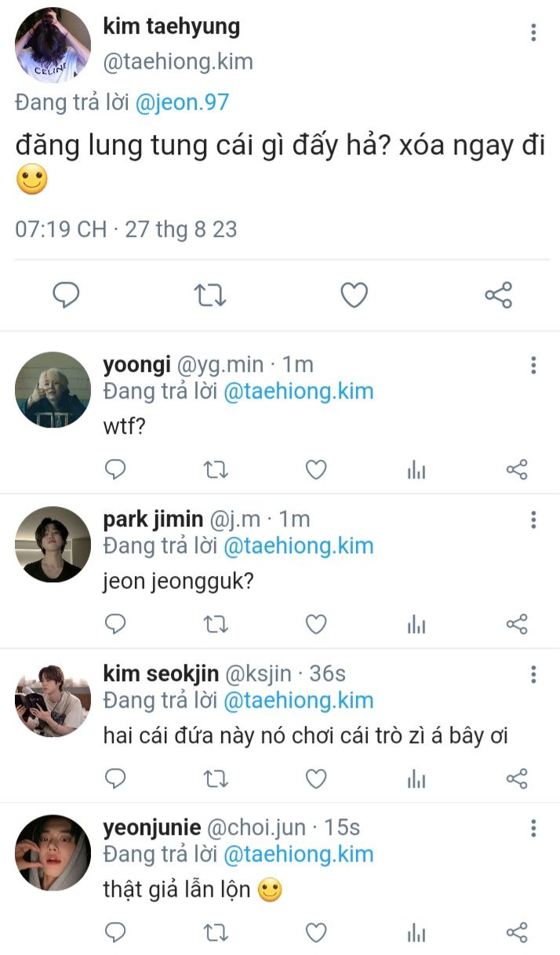This screenshot has width=560, height=955.
Task: Share yeonjunie's reply
Action: pyautogui.click(x=517, y=932)
